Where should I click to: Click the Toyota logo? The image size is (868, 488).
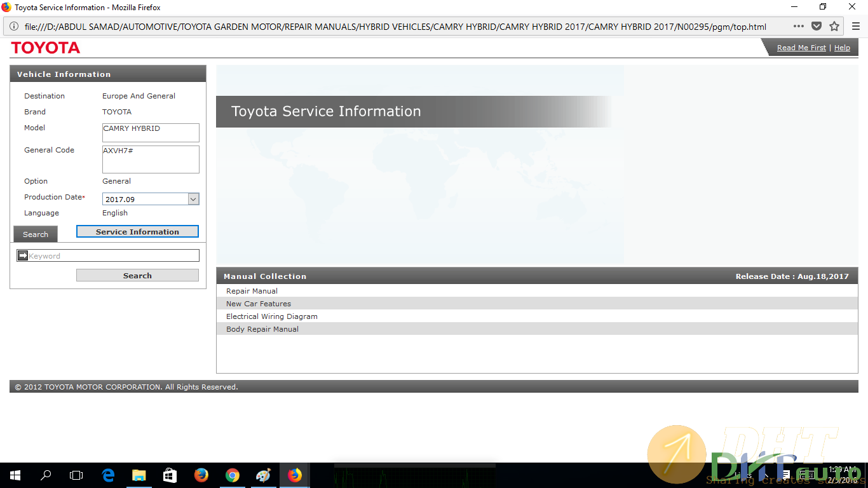46,48
